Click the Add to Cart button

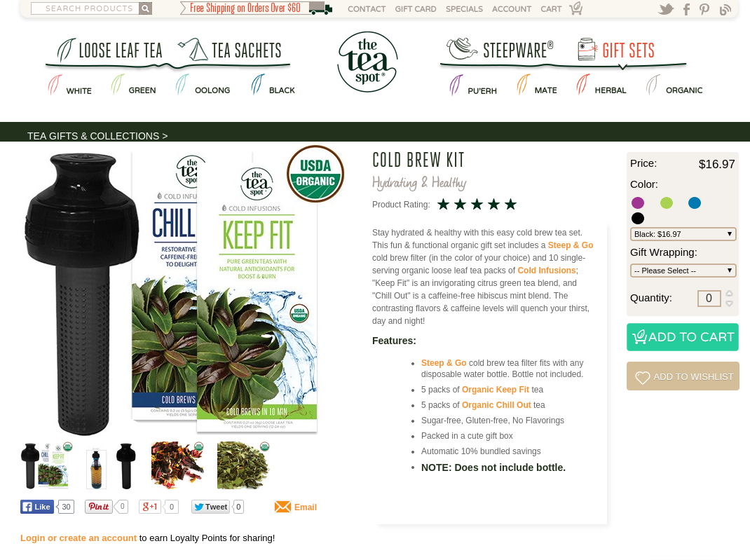683,337
